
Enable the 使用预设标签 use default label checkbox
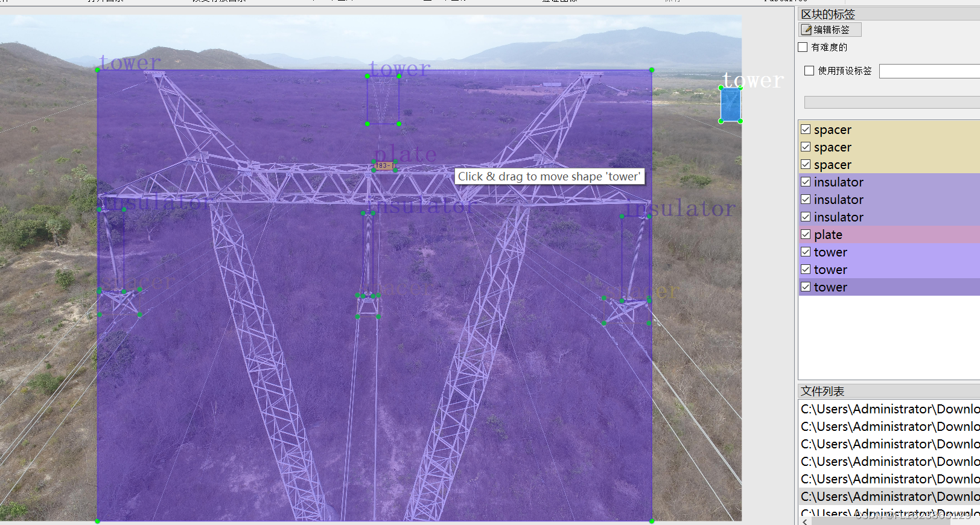[809, 71]
